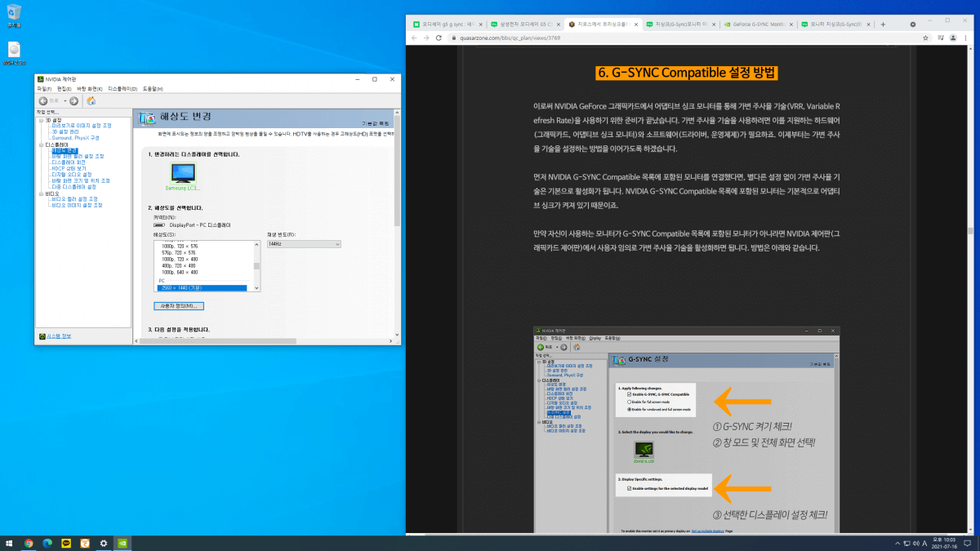Select 해상도 변경 in task tree
The height and width of the screenshot is (551, 980).
click(x=65, y=150)
